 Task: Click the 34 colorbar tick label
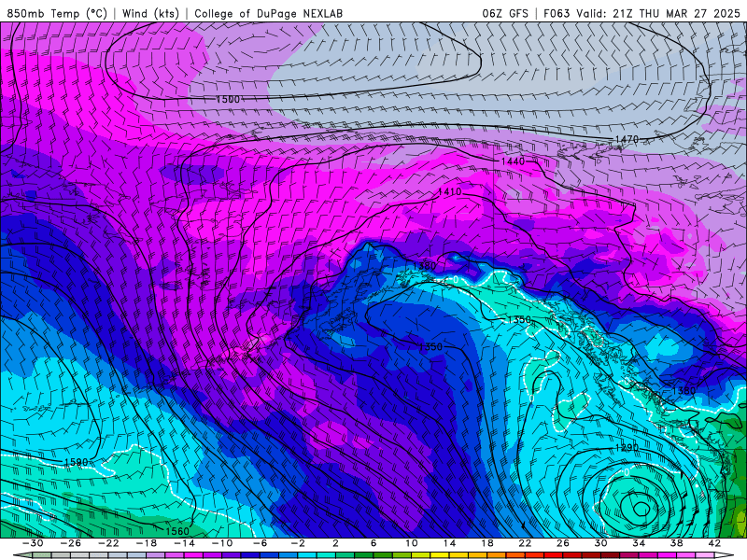pyautogui.click(x=639, y=543)
